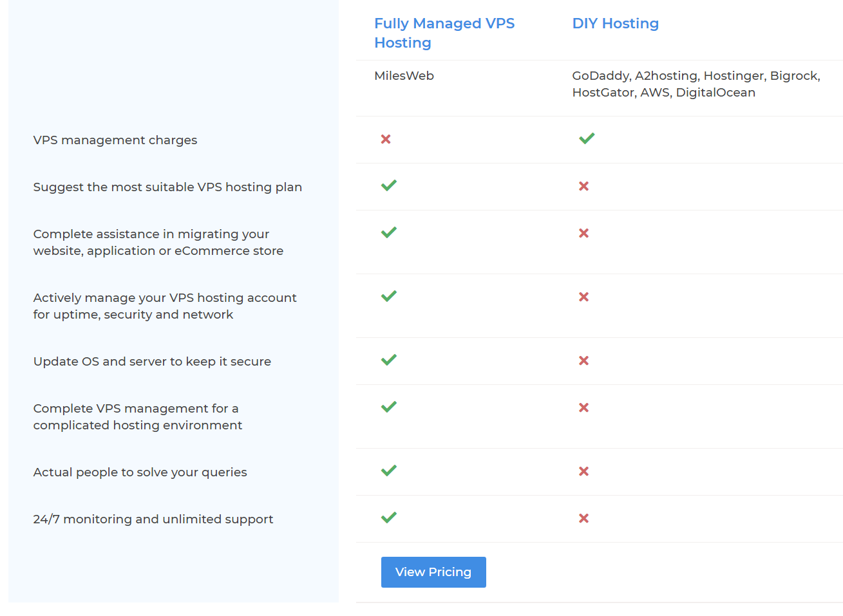843x616 pixels.
Task: Click 'Complete assistance in migrating your website' label
Action: point(158,243)
